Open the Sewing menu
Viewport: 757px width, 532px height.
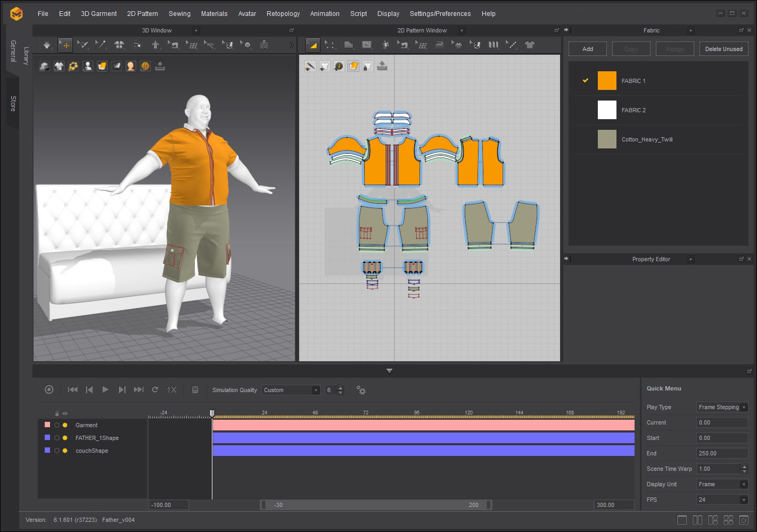coord(179,14)
